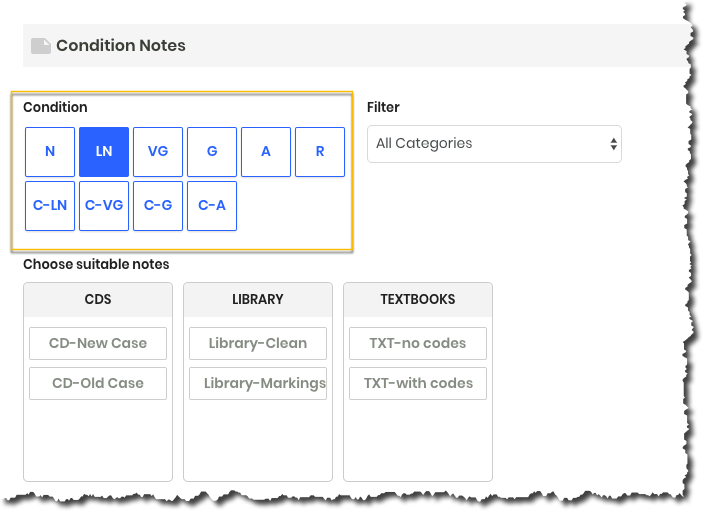Click the Condition Notes document icon
This screenshot has height=512, width=704.
click(x=40, y=46)
